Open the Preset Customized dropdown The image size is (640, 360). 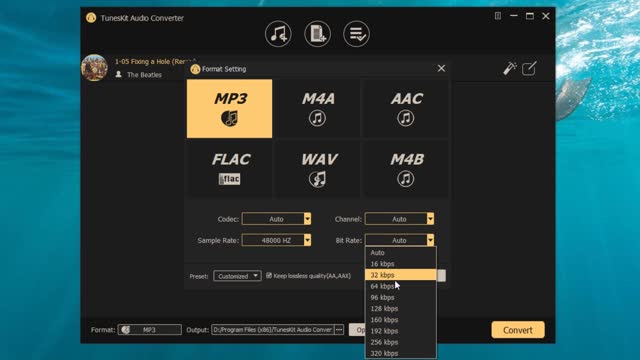237,276
